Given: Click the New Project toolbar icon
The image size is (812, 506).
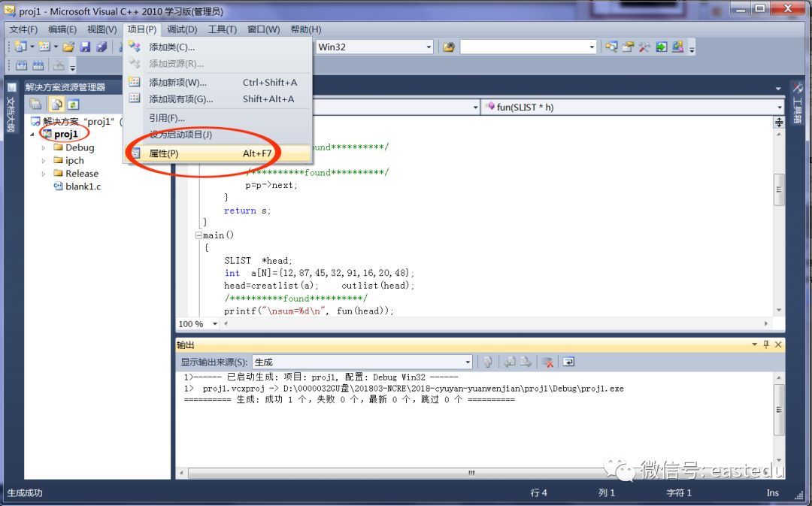Looking at the screenshot, I should pyautogui.click(x=21, y=47).
